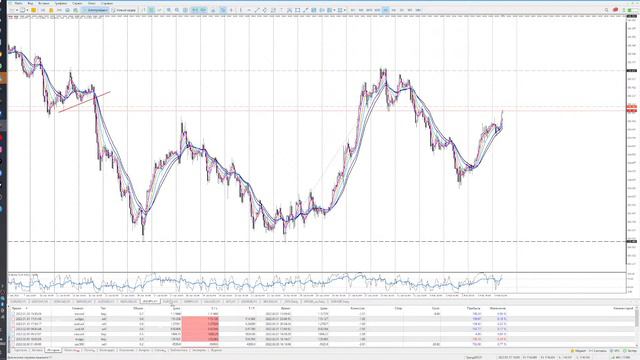Select the xauusd buy history row

coord(320,333)
